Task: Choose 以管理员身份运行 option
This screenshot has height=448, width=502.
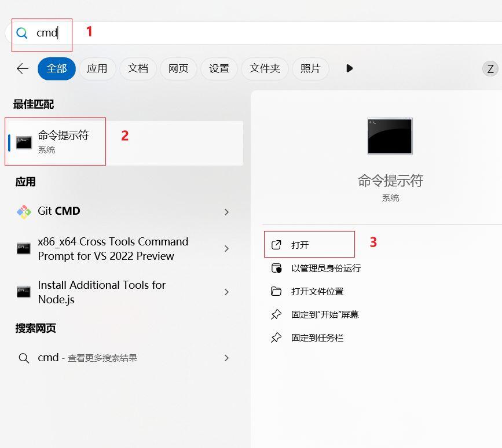Action: click(326, 268)
